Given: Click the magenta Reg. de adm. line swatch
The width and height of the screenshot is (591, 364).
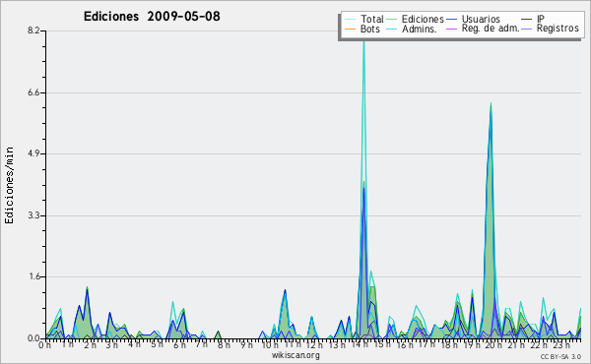Looking at the screenshot, I should 451,29.
